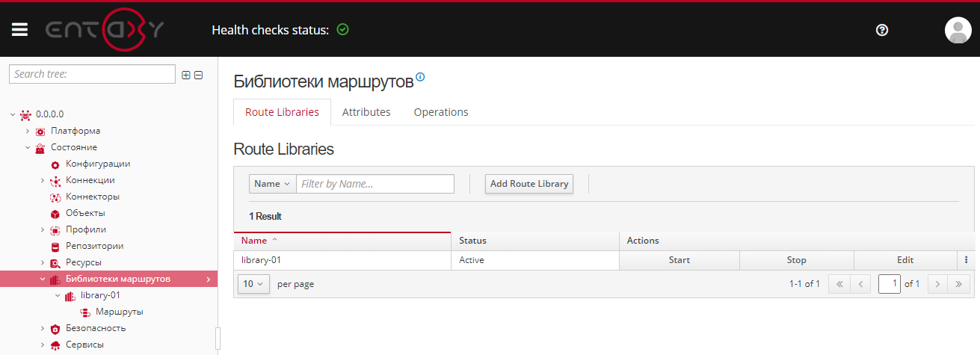Screen dimensions: 980x355
Task: Select Репозитории in the tree
Action: [95, 246]
